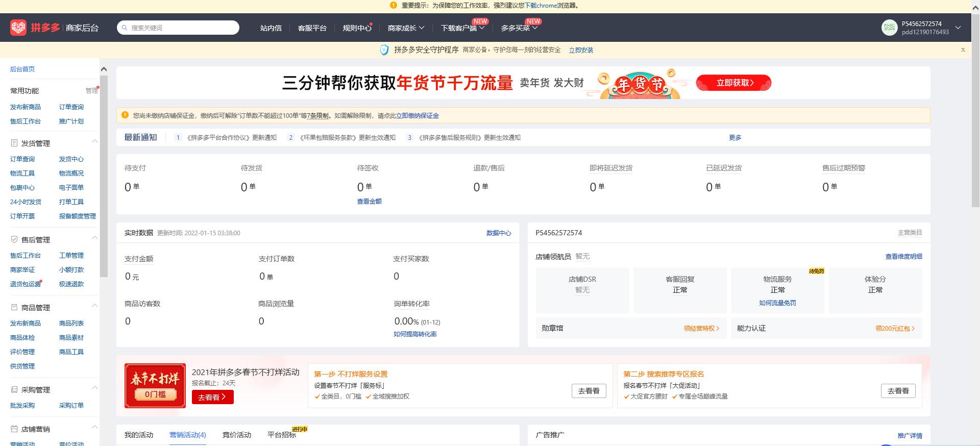This screenshot has width=980, height=446.
Task: Open 数据中心 link
Action: pyautogui.click(x=499, y=233)
